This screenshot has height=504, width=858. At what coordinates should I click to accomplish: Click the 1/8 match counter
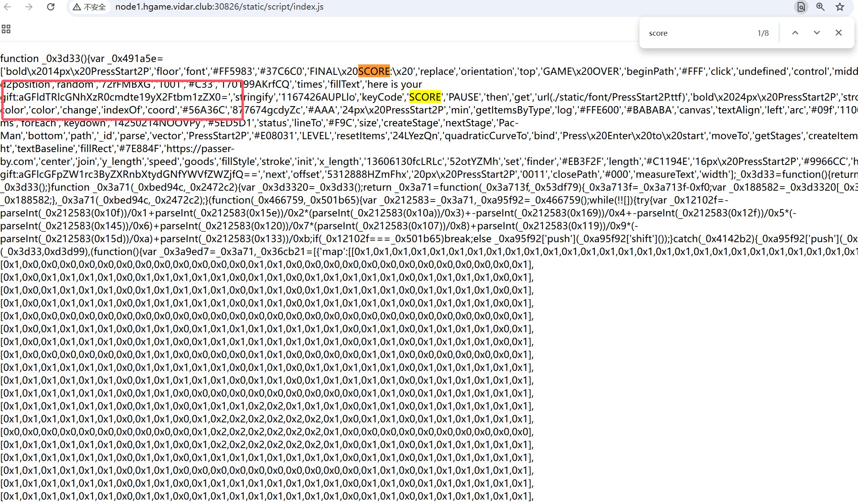pyautogui.click(x=763, y=33)
